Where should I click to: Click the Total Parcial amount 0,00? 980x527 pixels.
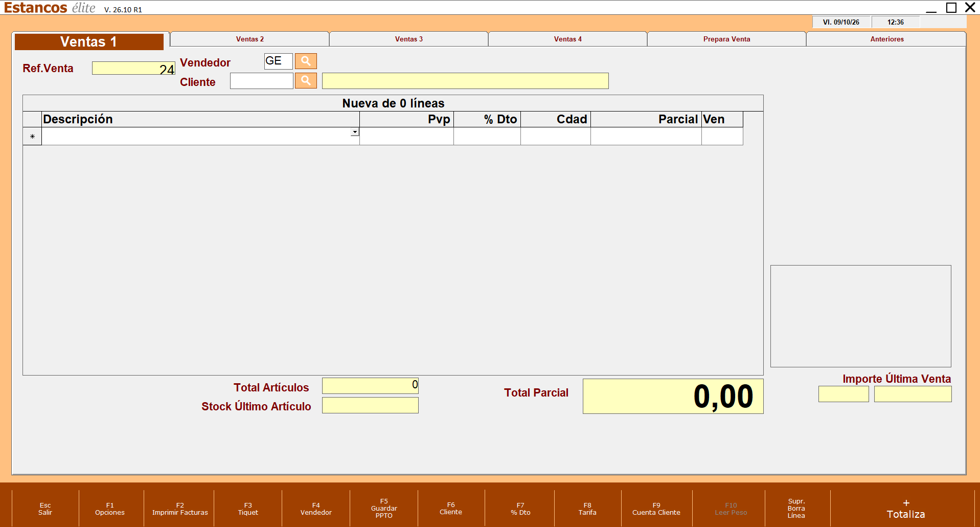click(x=673, y=396)
